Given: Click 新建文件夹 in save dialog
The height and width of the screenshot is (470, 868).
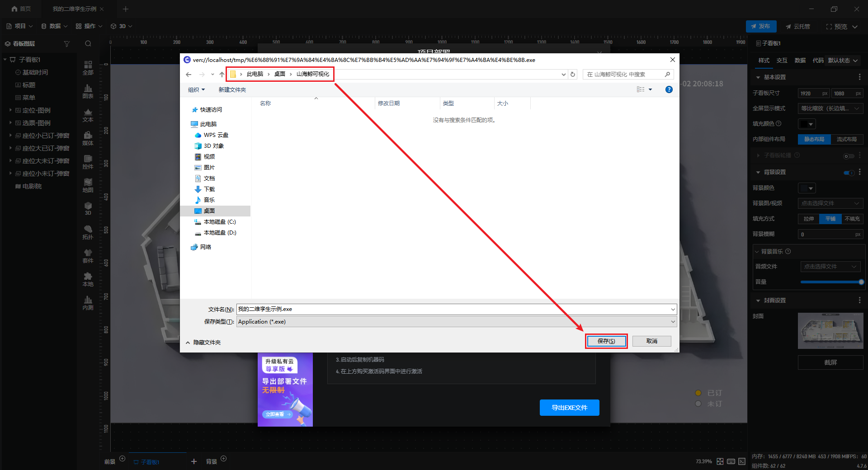Looking at the screenshot, I should coord(232,90).
